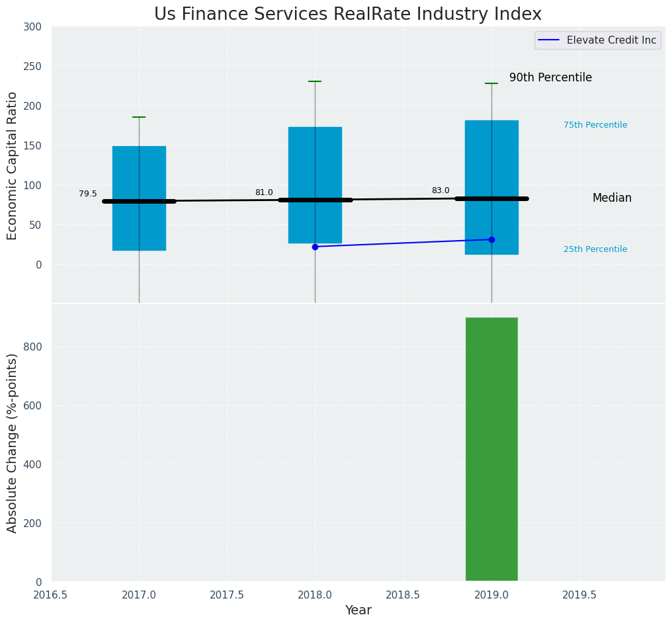672x623 pixels.
Task: Select the 75th Percentile annotation label
Action: (595, 125)
